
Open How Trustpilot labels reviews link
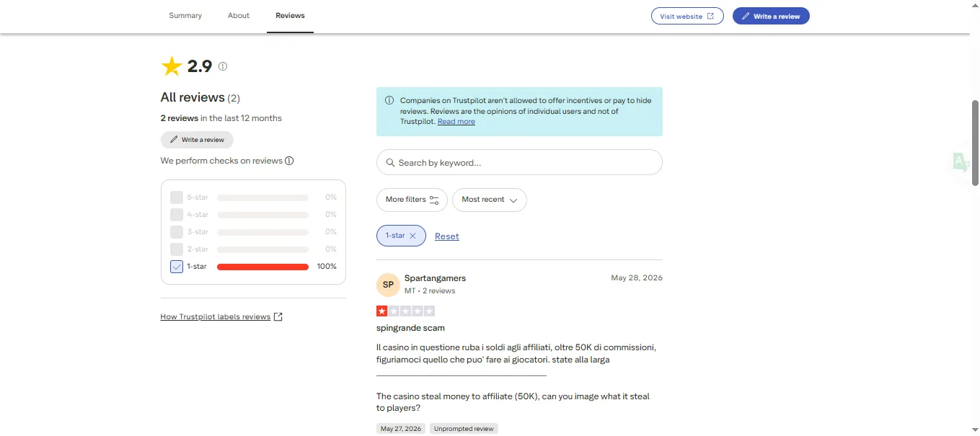pos(216,317)
